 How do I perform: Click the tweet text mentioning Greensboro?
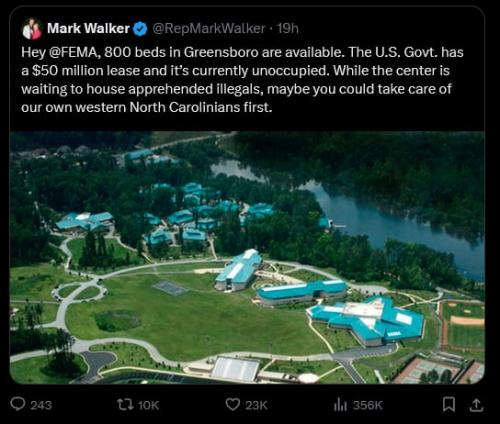pos(242,80)
